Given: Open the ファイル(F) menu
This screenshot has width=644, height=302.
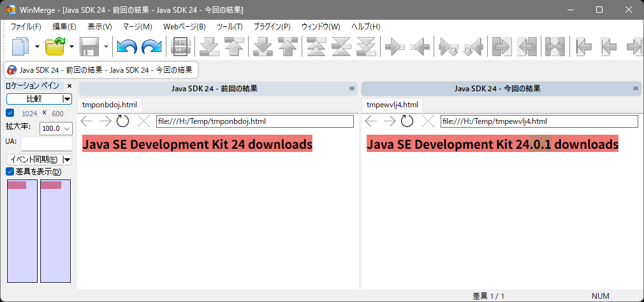Looking at the screenshot, I should click(x=26, y=27).
